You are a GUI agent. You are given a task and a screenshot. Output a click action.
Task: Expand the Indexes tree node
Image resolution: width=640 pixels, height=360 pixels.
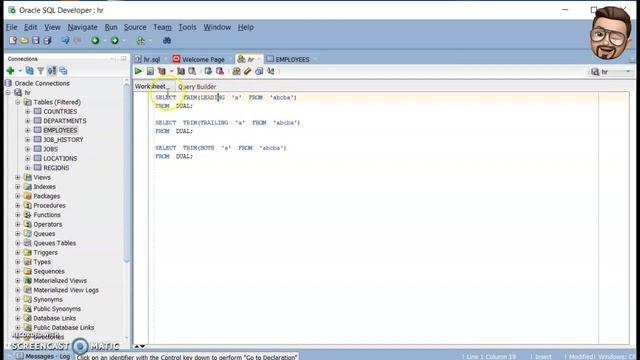(18, 187)
